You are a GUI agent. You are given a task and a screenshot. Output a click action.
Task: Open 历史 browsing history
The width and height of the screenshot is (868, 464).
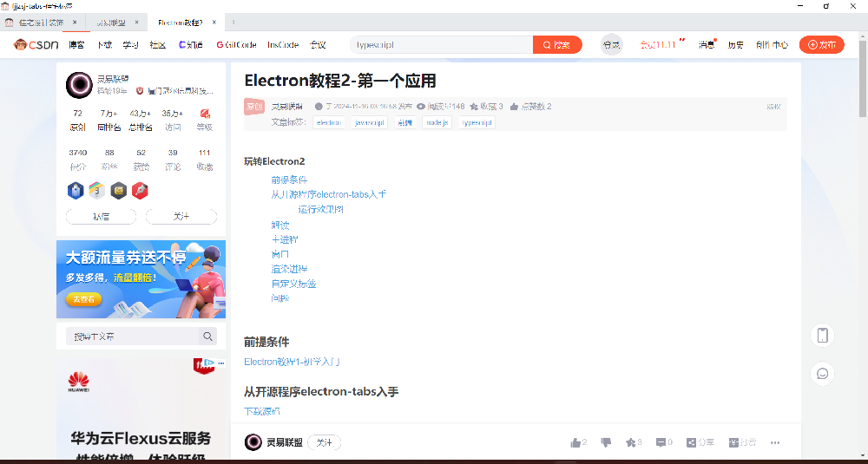point(736,45)
